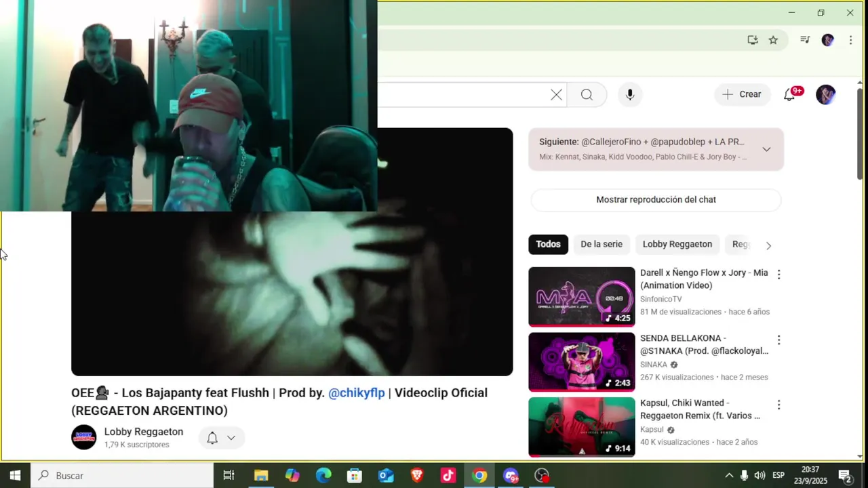Open options menu for Kapsul Remix video
This screenshot has width=868, height=488.
[x=778, y=405]
